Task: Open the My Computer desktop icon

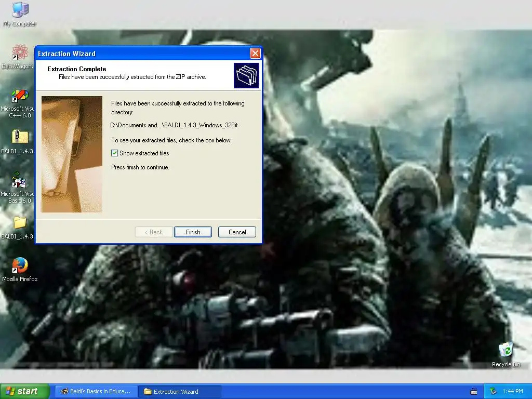Action: (x=20, y=14)
